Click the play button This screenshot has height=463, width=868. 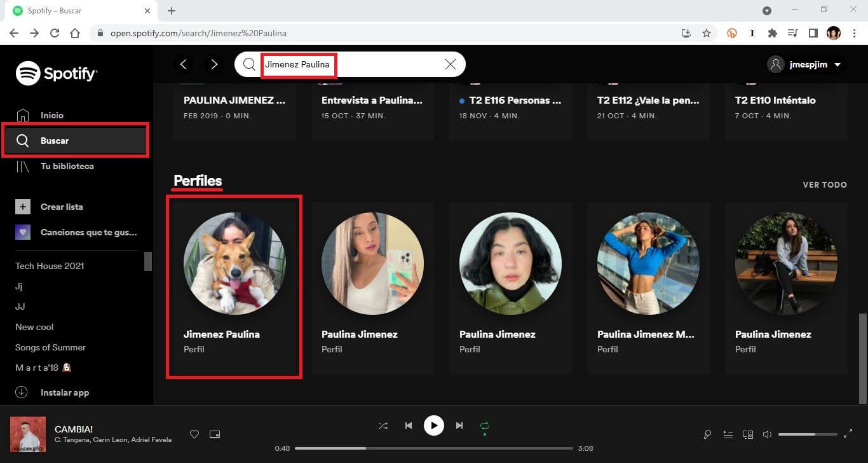click(434, 425)
